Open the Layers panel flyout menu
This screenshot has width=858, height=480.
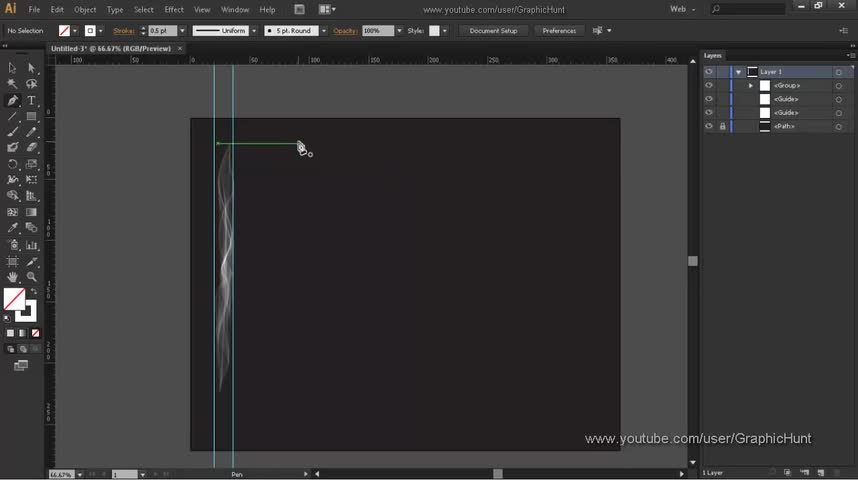click(850, 56)
